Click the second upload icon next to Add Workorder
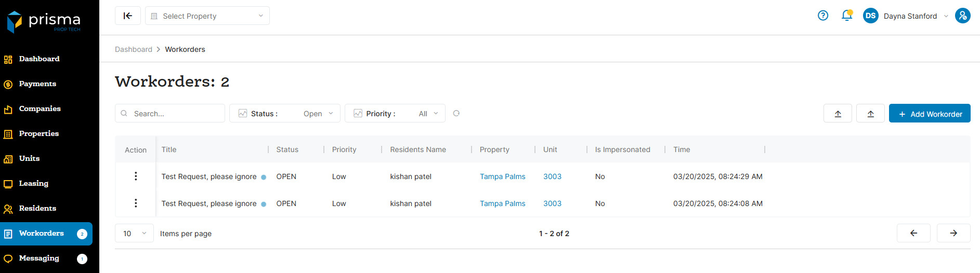980x273 pixels. pyautogui.click(x=870, y=114)
